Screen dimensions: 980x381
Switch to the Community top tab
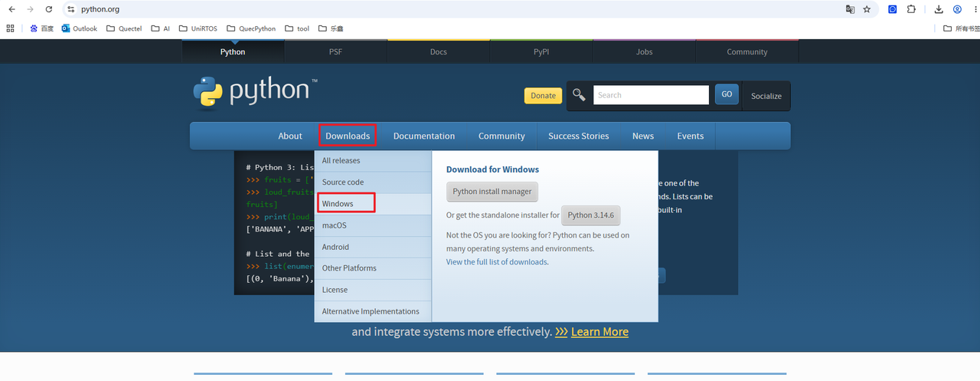point(747,52)
